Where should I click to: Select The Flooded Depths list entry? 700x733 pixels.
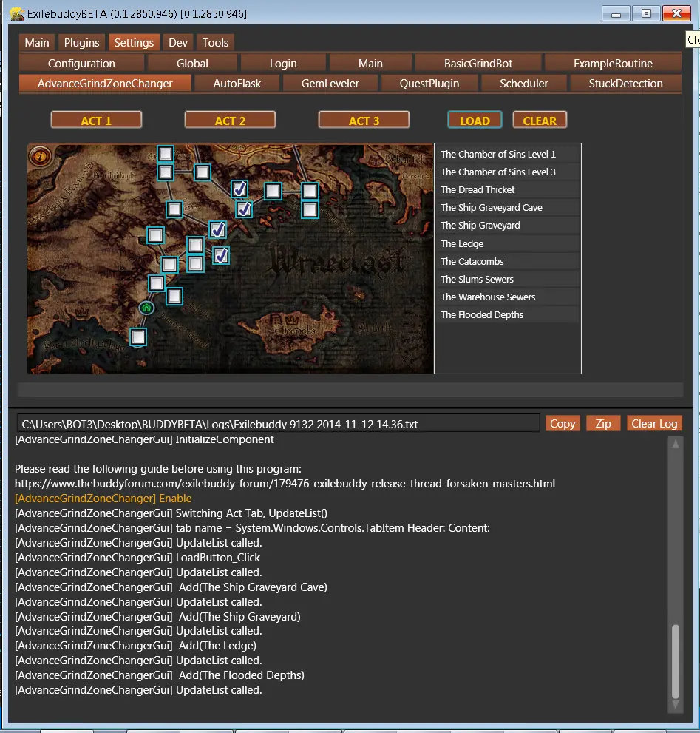pyautogui.click(x=482, y=315)
